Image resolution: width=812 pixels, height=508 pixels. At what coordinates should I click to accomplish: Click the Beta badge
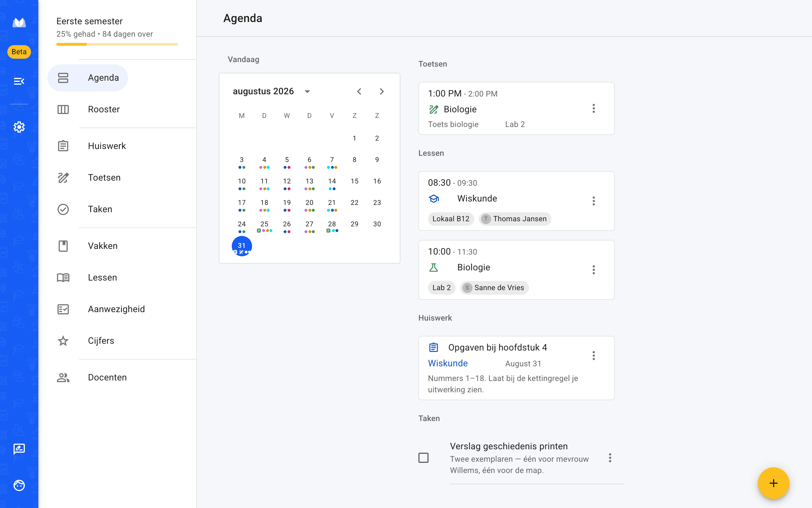pyautogui.click(x=19, y=52)
